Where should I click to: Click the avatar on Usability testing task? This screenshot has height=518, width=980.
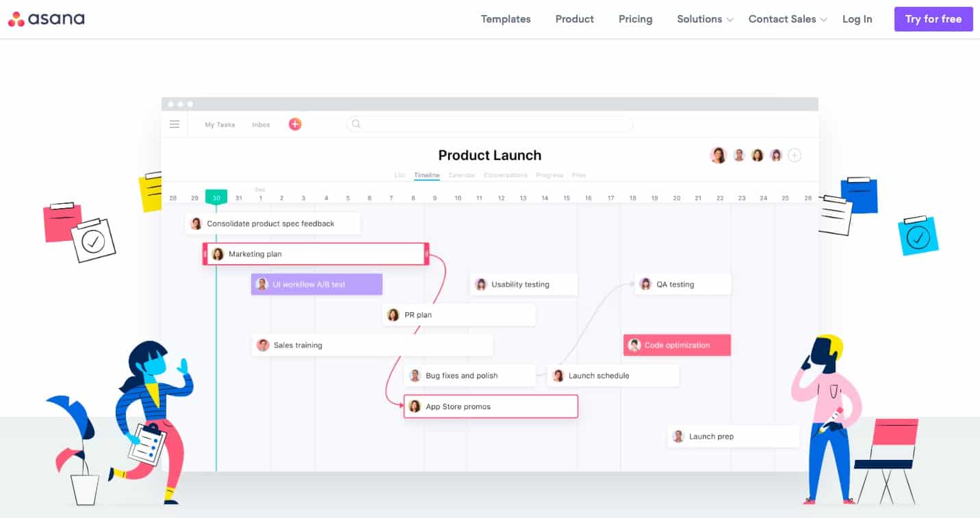click(480, 284)
